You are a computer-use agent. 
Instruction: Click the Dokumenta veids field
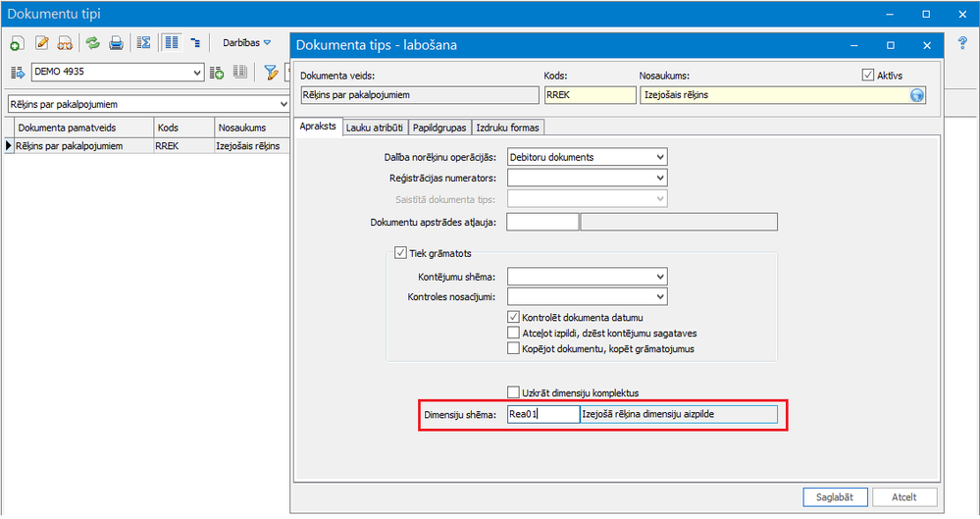420,95
